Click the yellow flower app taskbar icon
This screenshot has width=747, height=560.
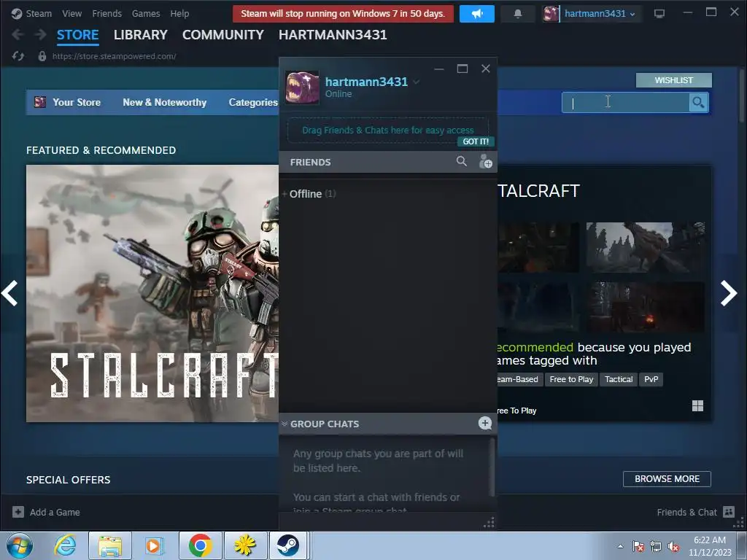(x=245, y=545)
